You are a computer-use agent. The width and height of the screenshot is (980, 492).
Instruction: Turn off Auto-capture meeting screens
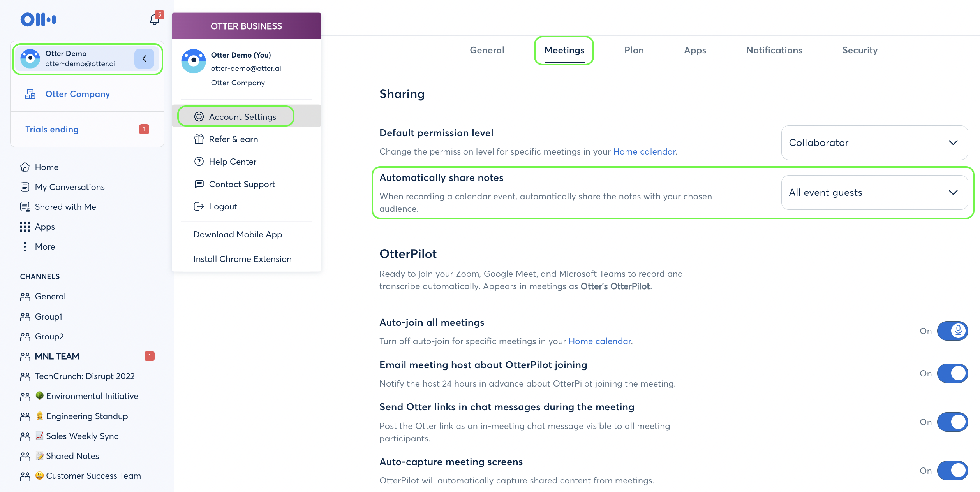[x=953, y=470]
